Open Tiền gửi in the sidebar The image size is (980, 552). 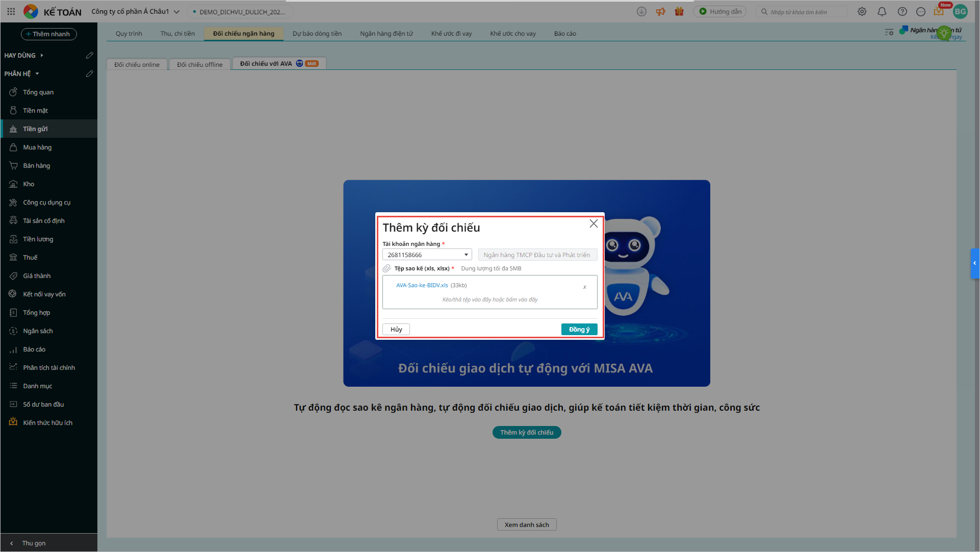click(49, 129)
